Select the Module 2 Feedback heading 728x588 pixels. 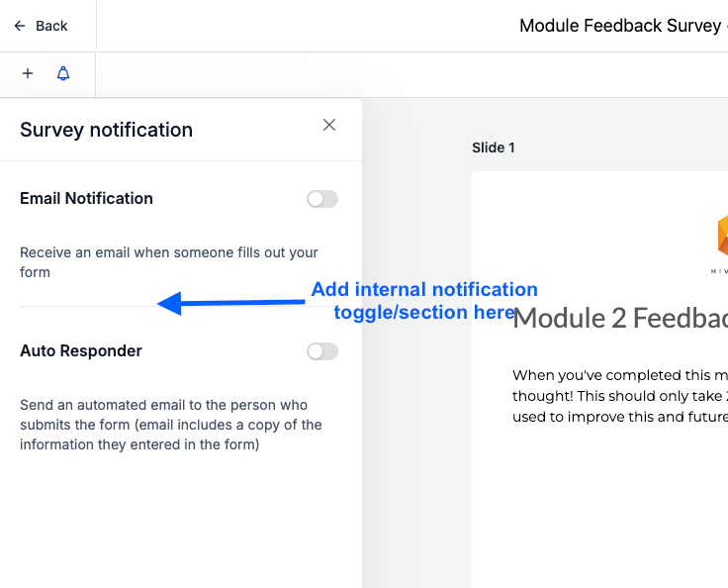[620, 318]
